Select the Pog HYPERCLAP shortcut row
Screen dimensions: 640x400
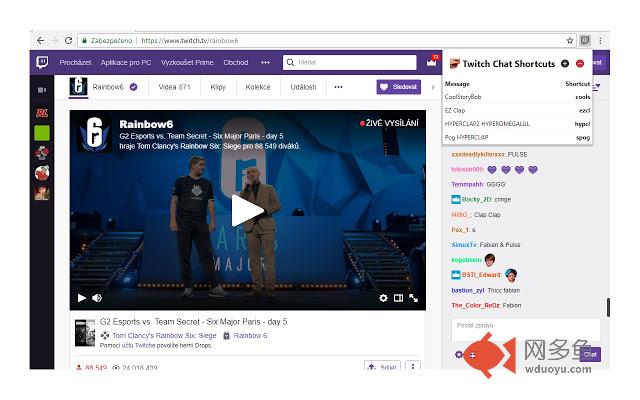tap(517, 137)
